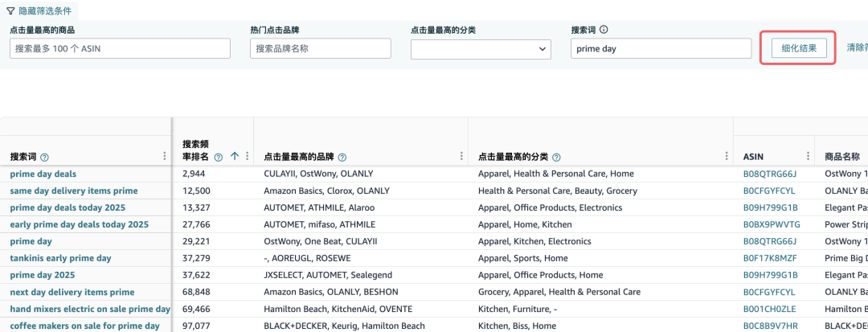The height and width of the screenshot is (332, 868).
Task: Click help icon beside 点击量最高的品牌 header
Action: (342, 157)
